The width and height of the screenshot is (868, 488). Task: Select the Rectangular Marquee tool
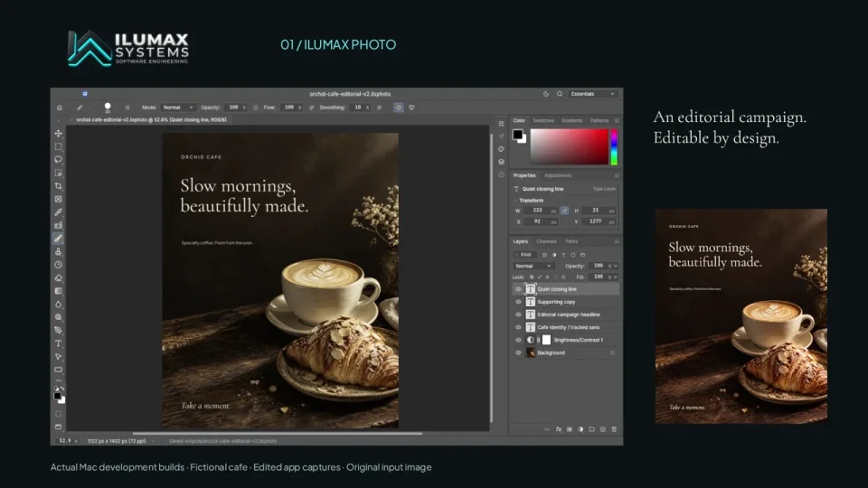click(58, 146)
